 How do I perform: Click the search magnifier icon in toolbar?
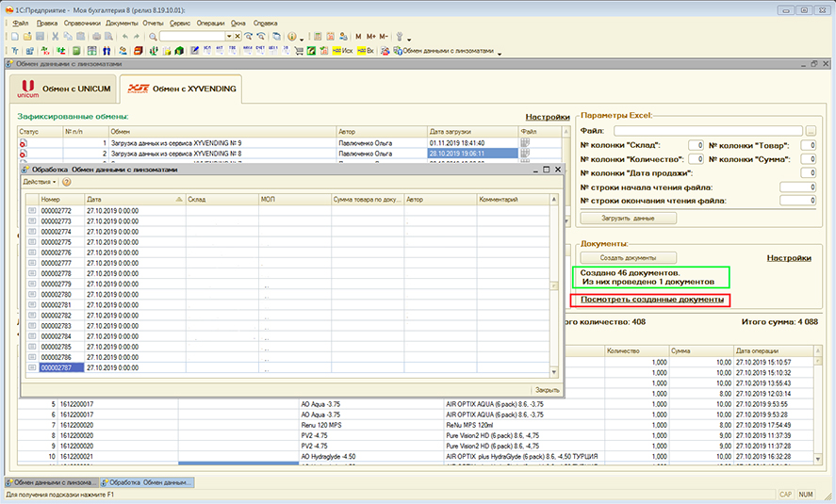153,36
